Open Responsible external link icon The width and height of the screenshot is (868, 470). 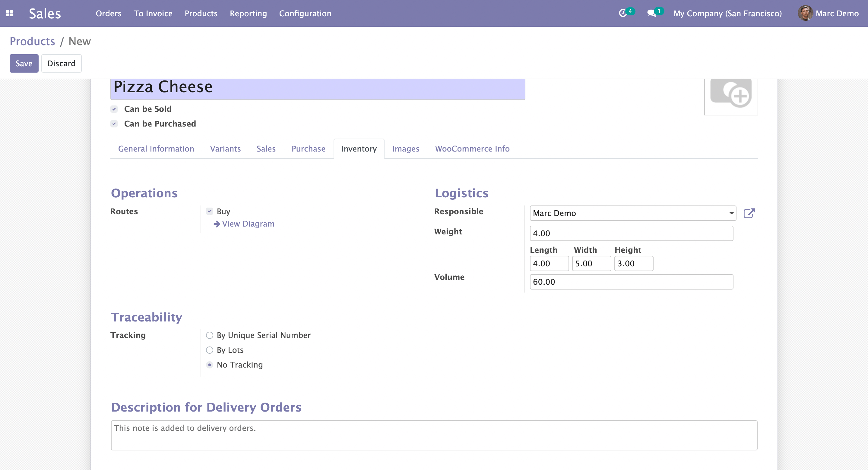(x=749, y=213)
